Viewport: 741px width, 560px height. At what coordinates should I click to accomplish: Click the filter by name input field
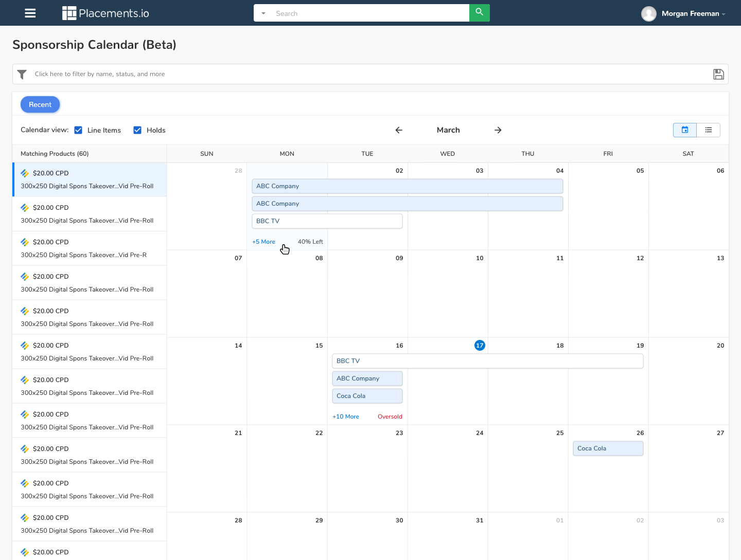(x=360, y=74)
